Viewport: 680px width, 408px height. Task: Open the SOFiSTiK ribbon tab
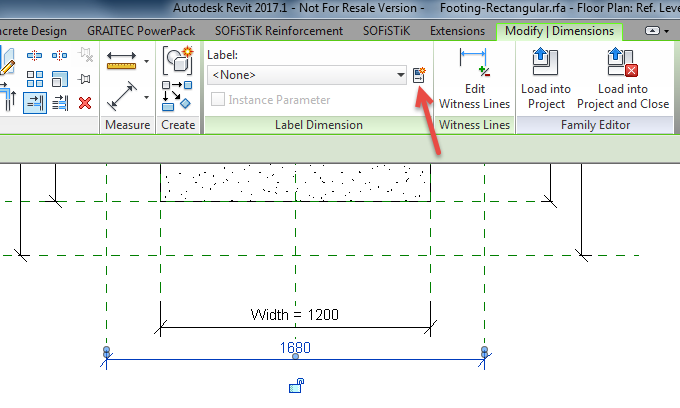coord(386,31)
